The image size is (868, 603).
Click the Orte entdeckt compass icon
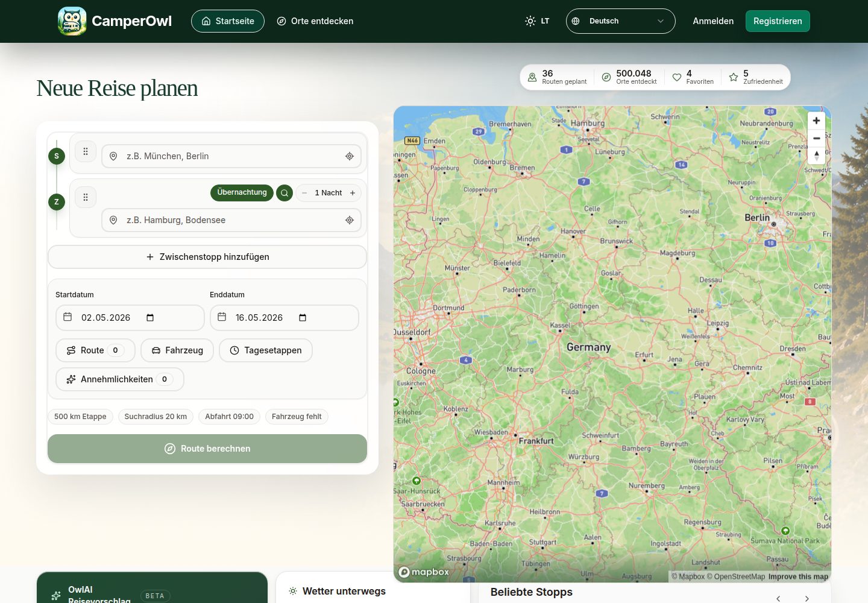pyautogui.click(x=606, y=77)
